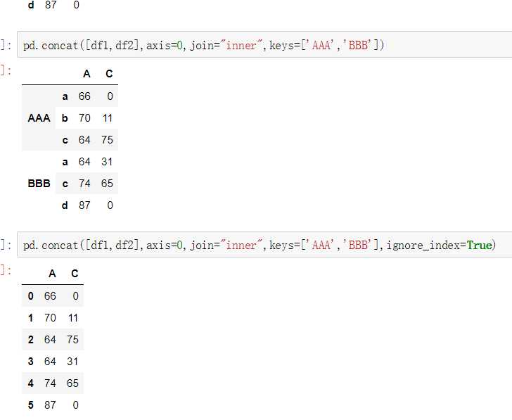
Task: Click index label d under BBB
Action: tap(65, 205)
